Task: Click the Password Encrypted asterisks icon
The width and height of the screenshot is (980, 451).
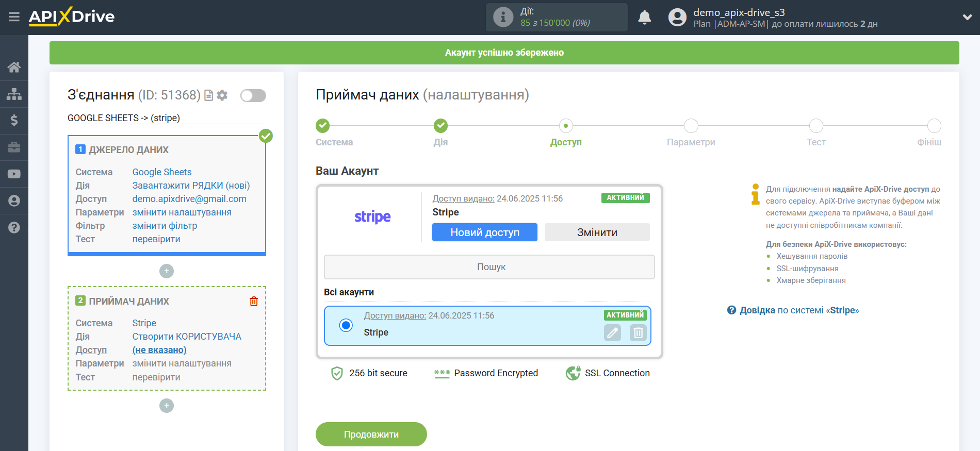Action: (x=442, y=374)
